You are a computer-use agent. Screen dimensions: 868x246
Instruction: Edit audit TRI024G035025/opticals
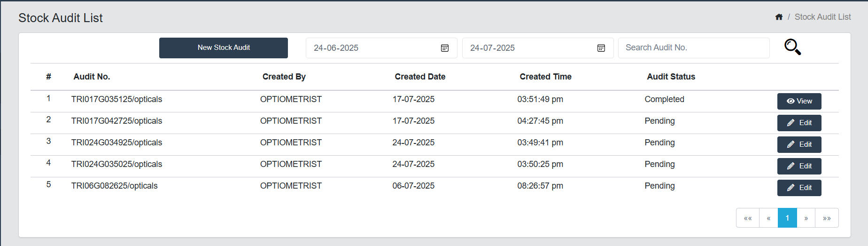(799, 166)
